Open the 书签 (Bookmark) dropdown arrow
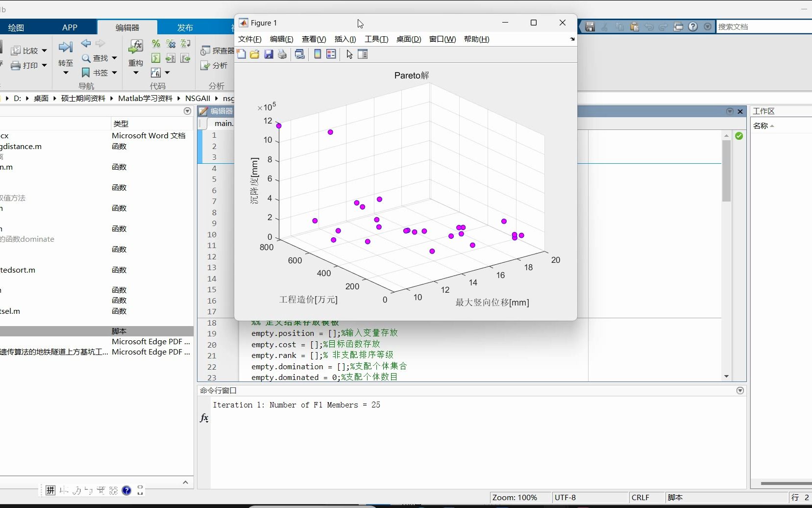 114,73
